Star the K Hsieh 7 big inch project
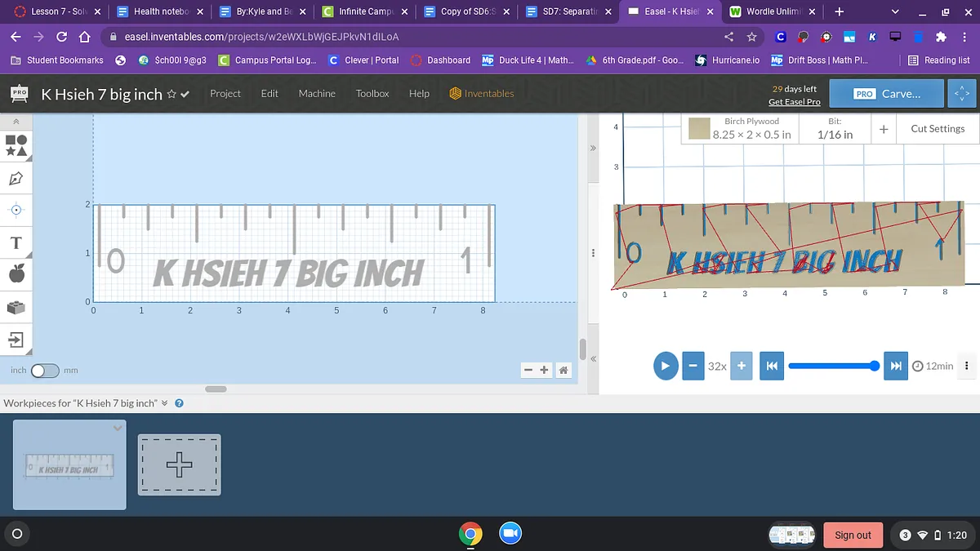980x551 pixels. pyautogui.click(x=171, y=94)
